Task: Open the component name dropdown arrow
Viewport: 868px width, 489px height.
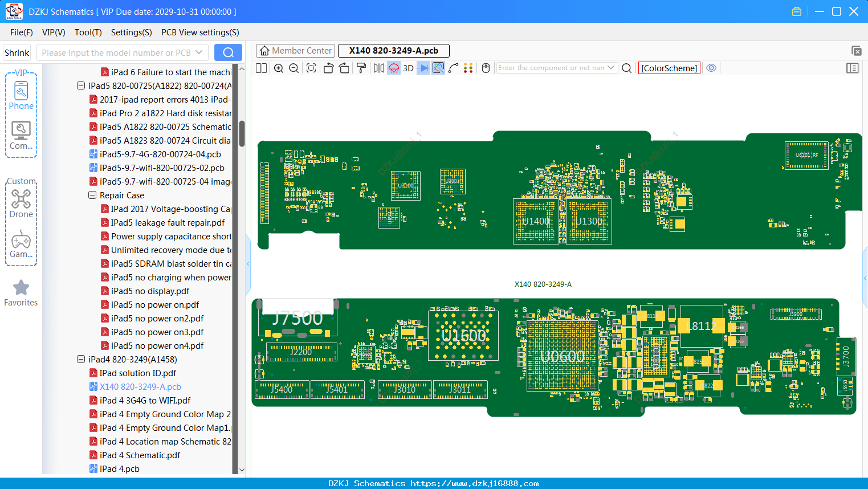Action: (x=611, y=68)
